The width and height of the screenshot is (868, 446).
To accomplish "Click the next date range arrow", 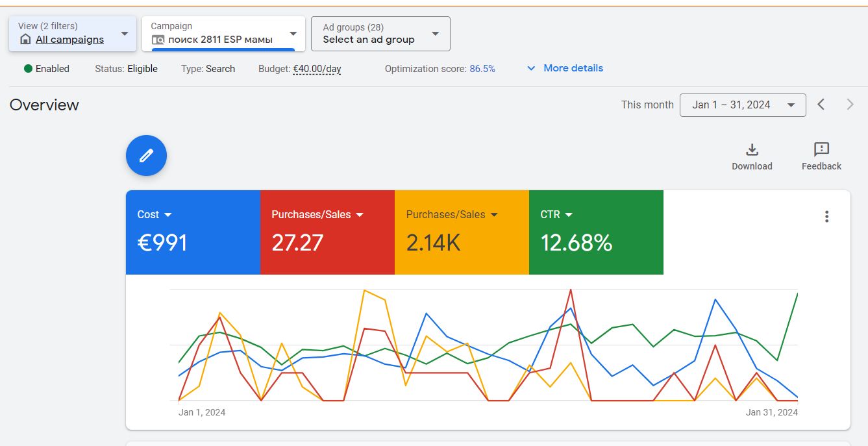I will click(850, 105).
